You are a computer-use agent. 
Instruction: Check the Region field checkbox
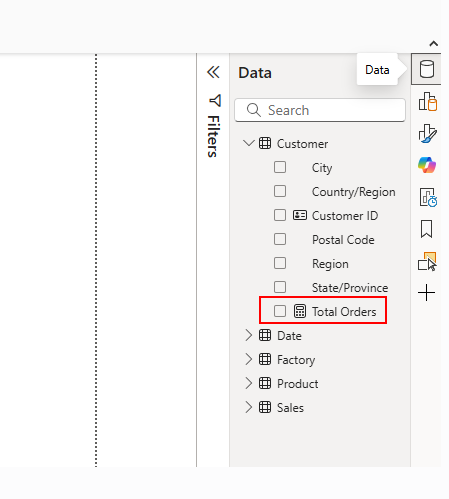pyautogui.click(x=280, y=263)
